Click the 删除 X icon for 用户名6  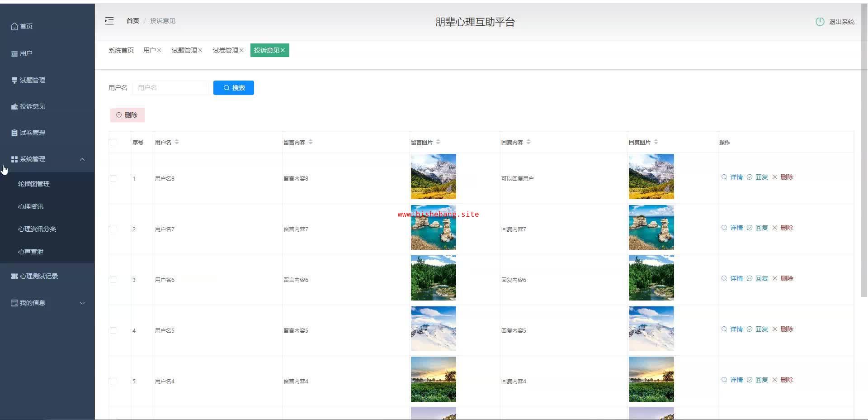(x=774, y=278)
